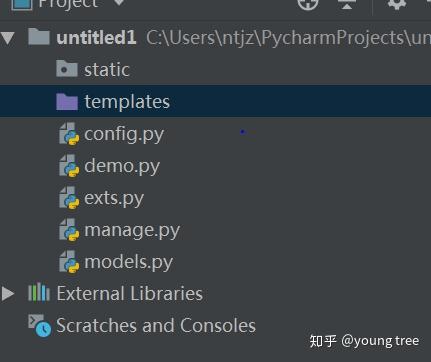This screenshot has height=362, width=431.
Task: Click the untitled1 root folder icon
Action: [39, 36]
